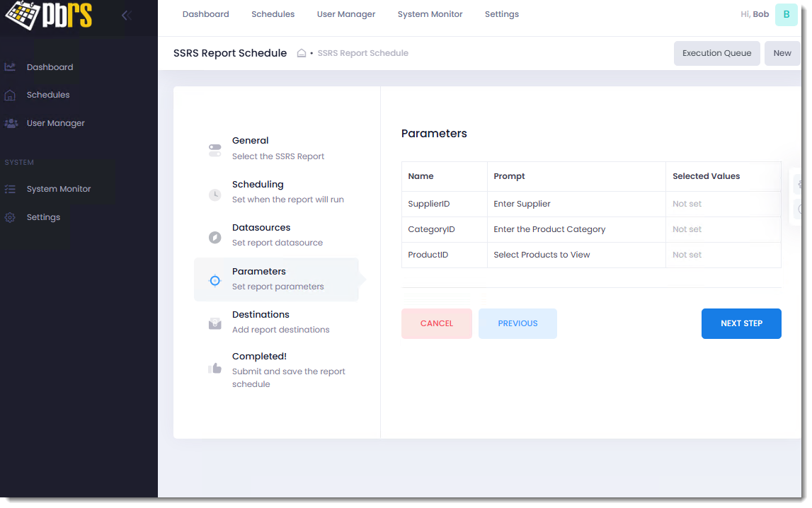Open System Monitor in top menu
Viewport: 812px width, 508px height.
[430, 14]
